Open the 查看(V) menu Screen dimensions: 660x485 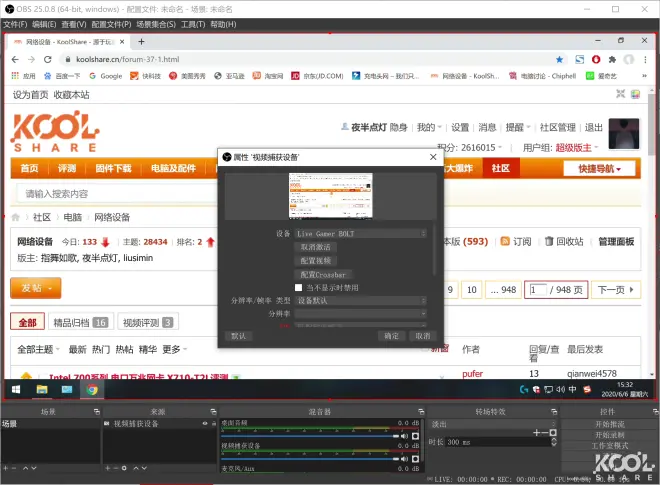click(74, 24)
